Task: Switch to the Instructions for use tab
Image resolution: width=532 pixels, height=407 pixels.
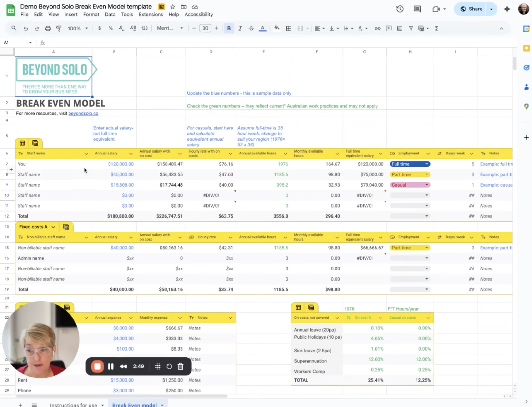Action: tap(73, 405)
